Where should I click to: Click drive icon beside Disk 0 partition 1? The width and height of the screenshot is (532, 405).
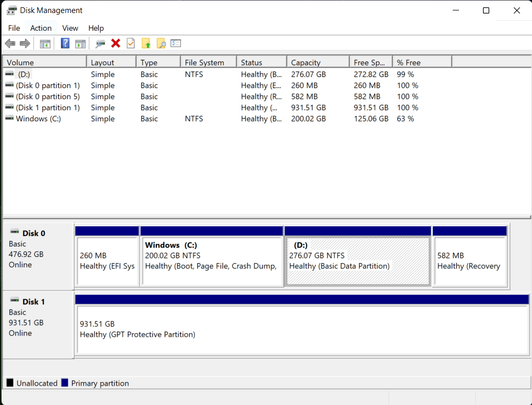(x=9, y=85)
